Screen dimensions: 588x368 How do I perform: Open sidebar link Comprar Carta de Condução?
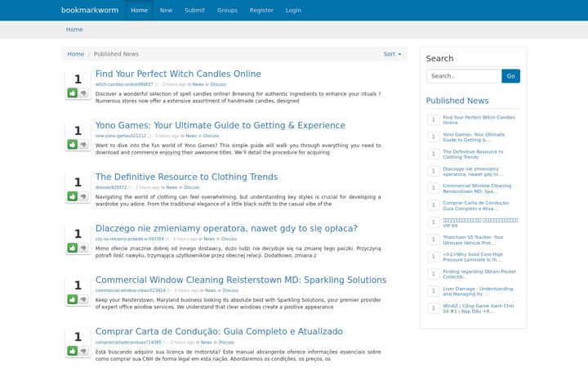476,206
